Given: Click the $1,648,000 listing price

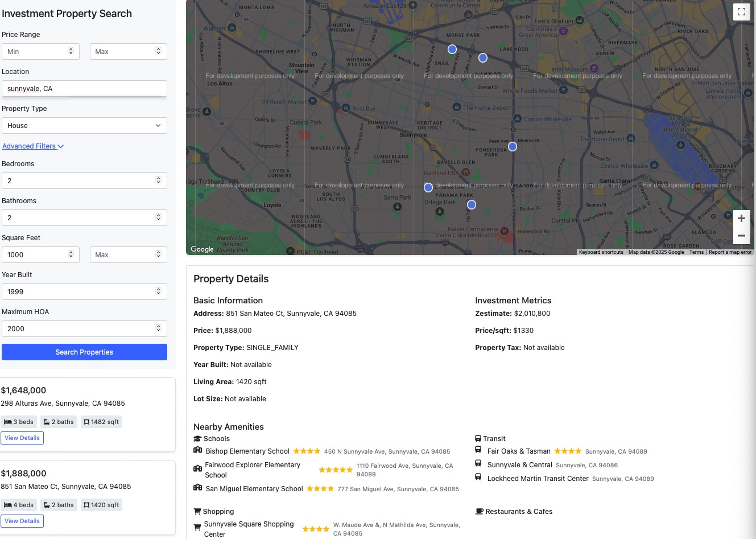Looking at the screenshot, I should coord(23,390).
